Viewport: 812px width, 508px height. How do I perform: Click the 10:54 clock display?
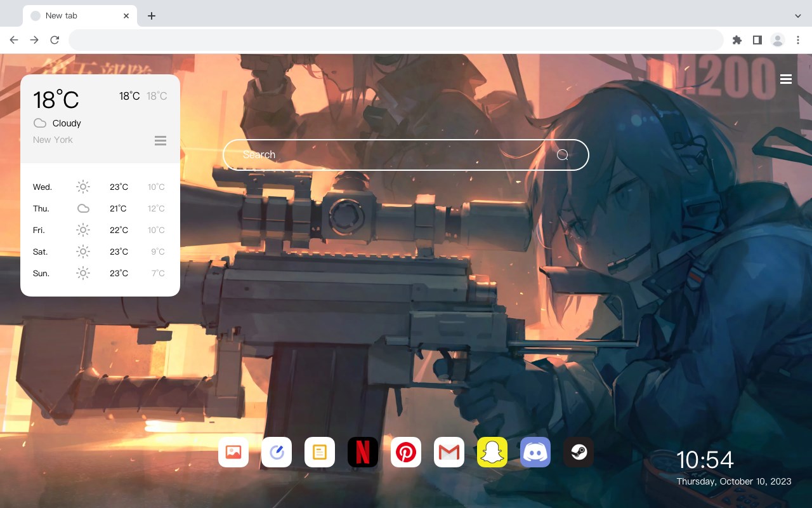(x=705, y=460)
